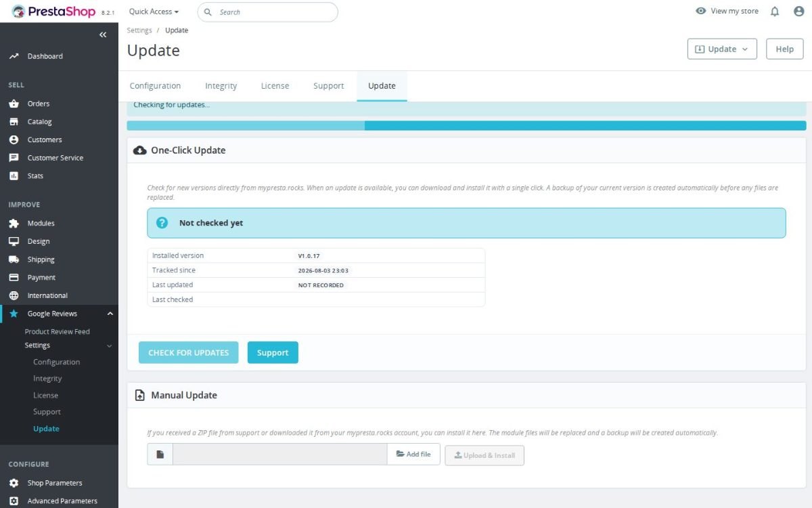Click the Payment card icon

click(x=14, y=278)
